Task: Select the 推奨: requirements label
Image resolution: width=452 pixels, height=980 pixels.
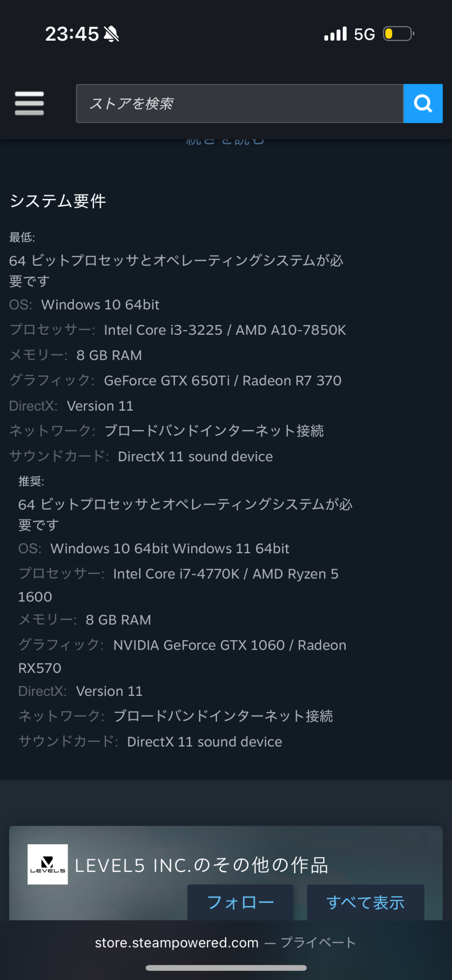Action: coord(31,482)
